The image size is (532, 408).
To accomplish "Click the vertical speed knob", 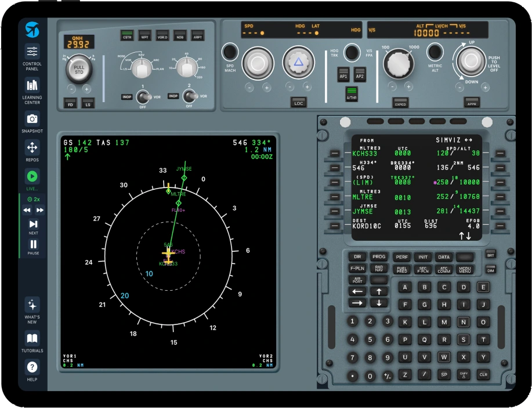I will coord(471,61).
